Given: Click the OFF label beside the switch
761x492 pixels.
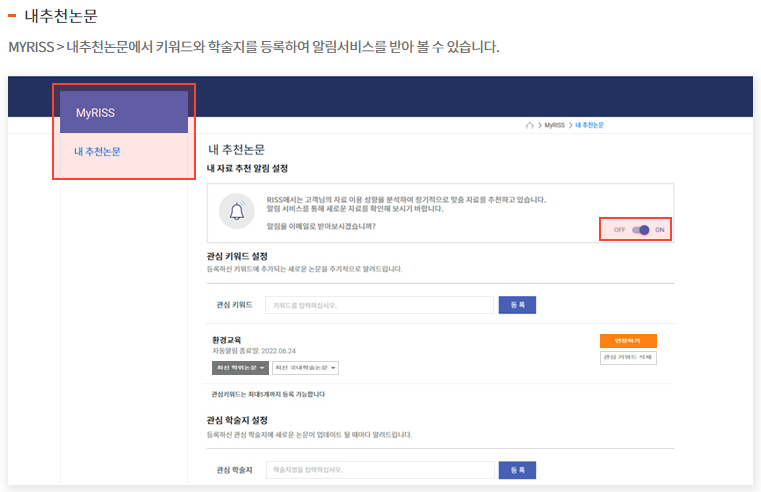Looking at the screenshot, I should click(619, 230).
